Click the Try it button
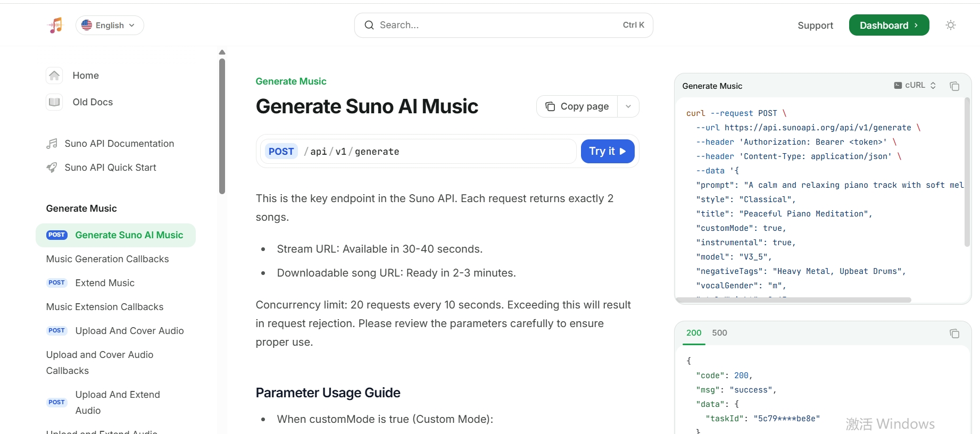Screen dimensions: 980x434 pyautogui.click(x=608, y=152)
